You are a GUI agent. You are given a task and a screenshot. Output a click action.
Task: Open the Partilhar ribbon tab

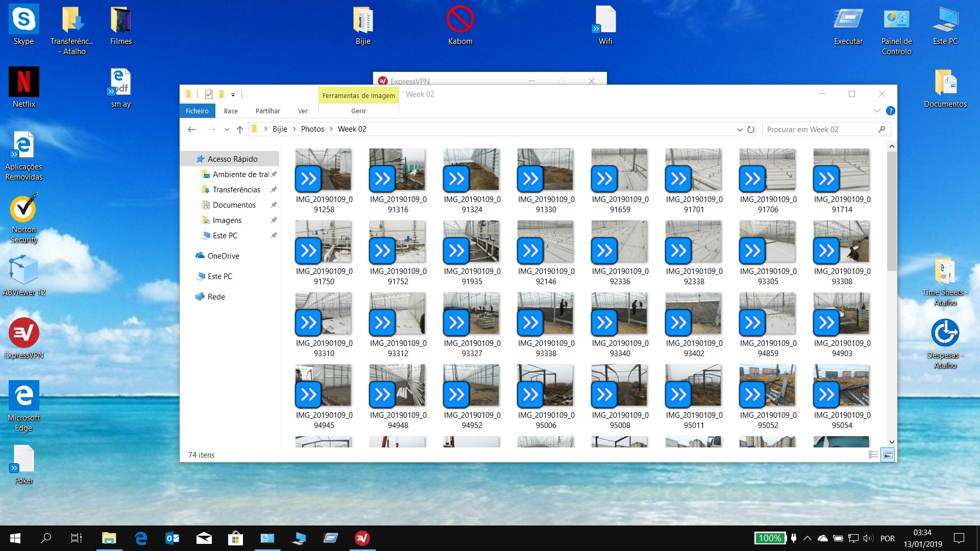(x=267, y=111)
